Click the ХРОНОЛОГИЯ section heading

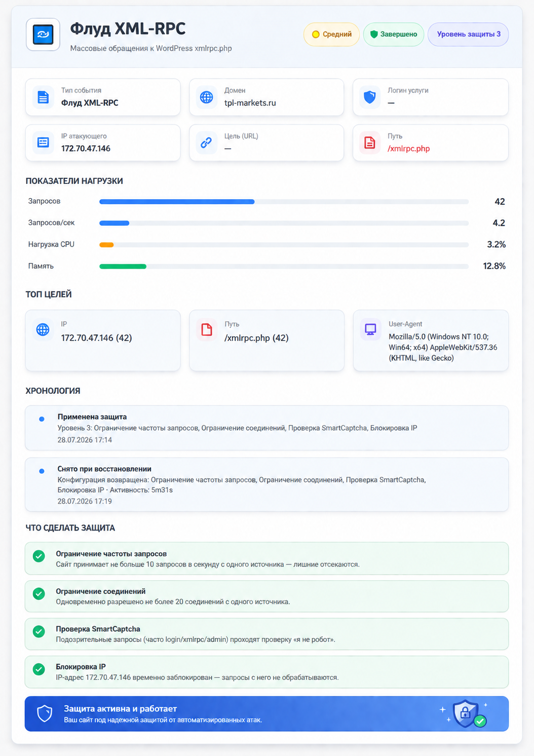(x=53, y=391)
